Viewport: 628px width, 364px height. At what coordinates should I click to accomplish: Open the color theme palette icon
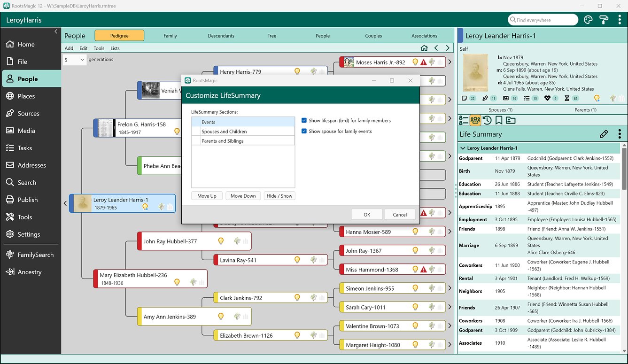point(588,20)
